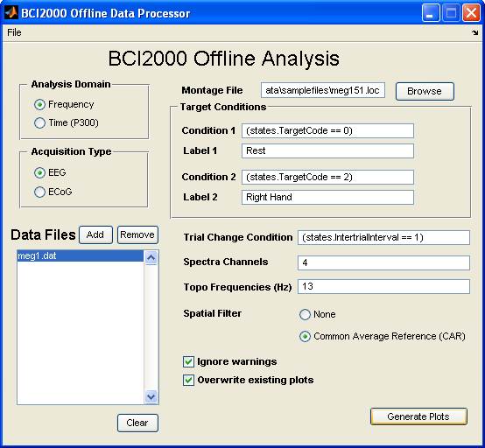This screenshot has height=448, width=485.
Task: Click the MATLAB icon in the title bar
Action: 11,12
